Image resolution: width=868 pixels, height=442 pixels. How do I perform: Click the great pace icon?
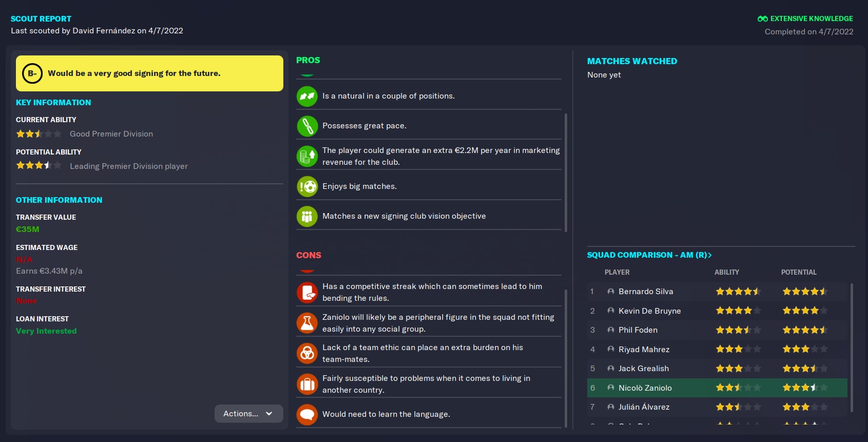tap(307, 126)
